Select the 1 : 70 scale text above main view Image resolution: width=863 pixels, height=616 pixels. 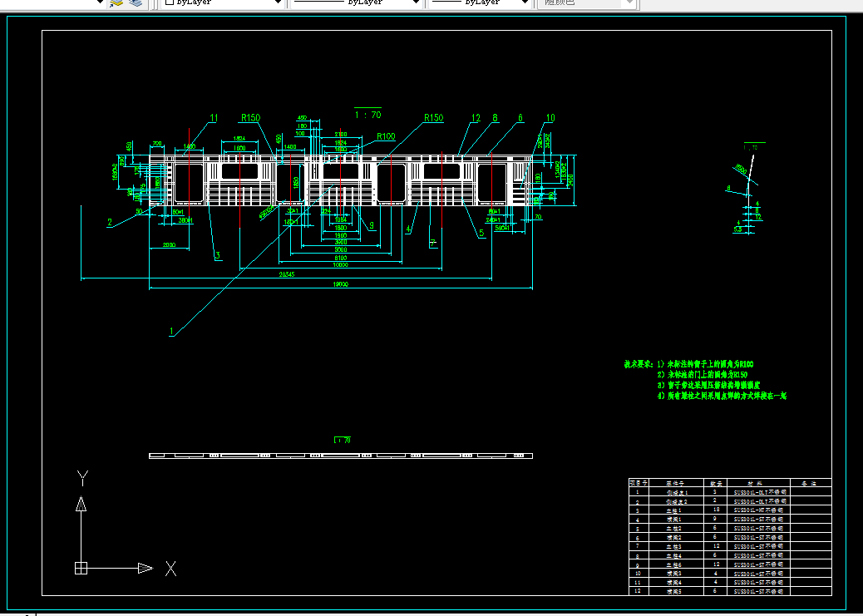tap(367, 115)
